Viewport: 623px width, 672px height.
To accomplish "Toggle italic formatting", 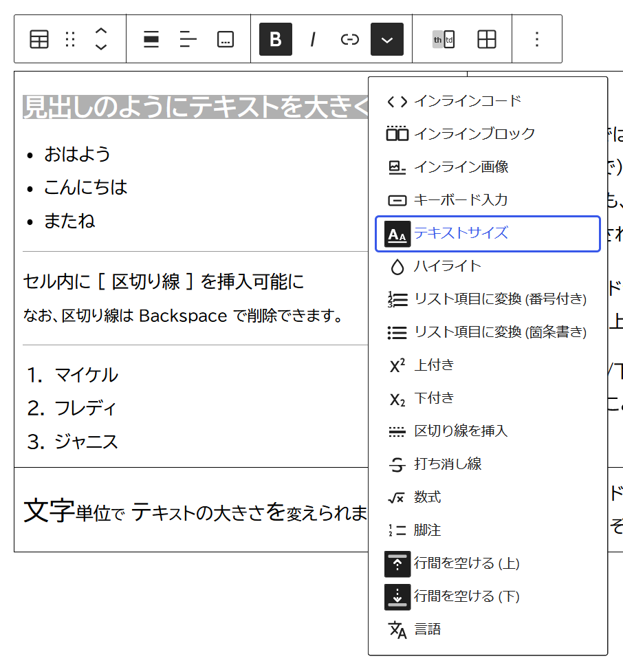I will pos(313,39).
